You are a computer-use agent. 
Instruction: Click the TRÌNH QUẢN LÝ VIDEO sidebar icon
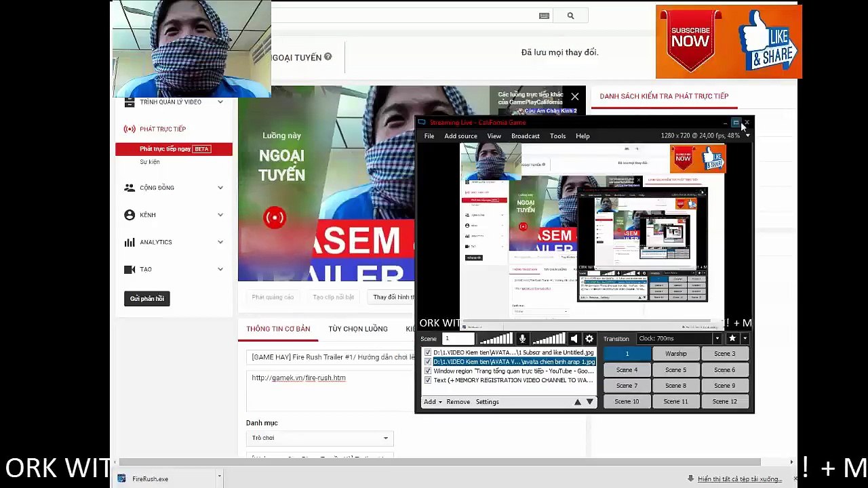(130, 102)
